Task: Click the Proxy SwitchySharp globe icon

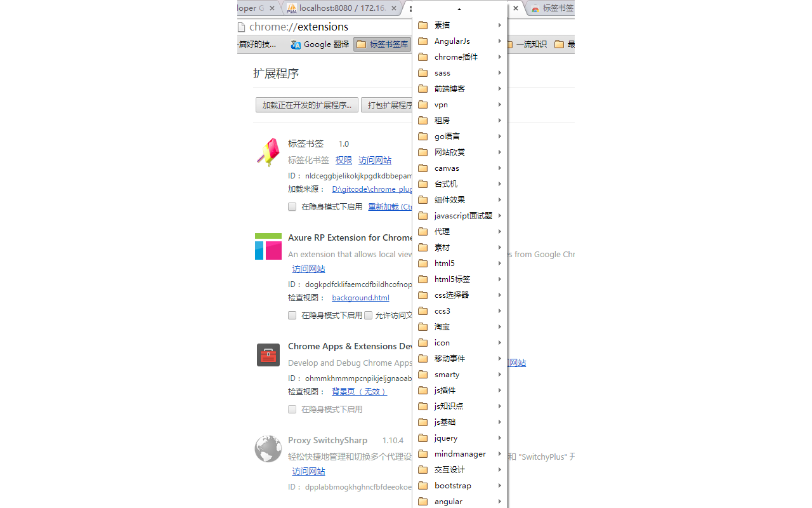Action: pos(268,448)
